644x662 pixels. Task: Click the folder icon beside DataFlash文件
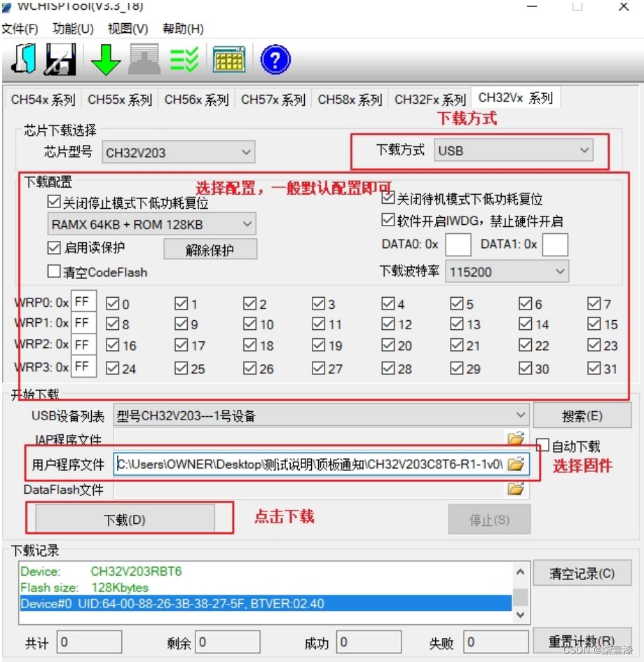516,489
